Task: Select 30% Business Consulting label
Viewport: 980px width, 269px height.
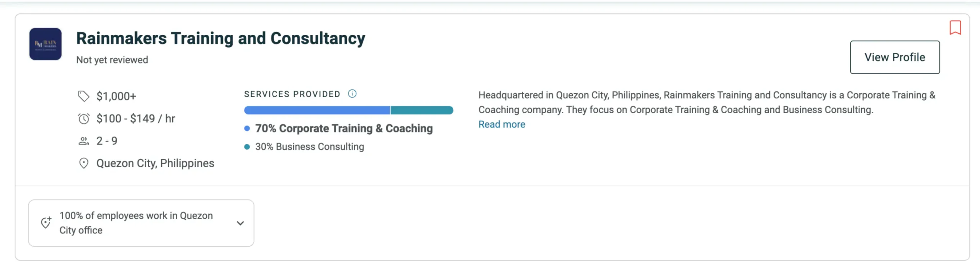Action: (x=309, y=147)
